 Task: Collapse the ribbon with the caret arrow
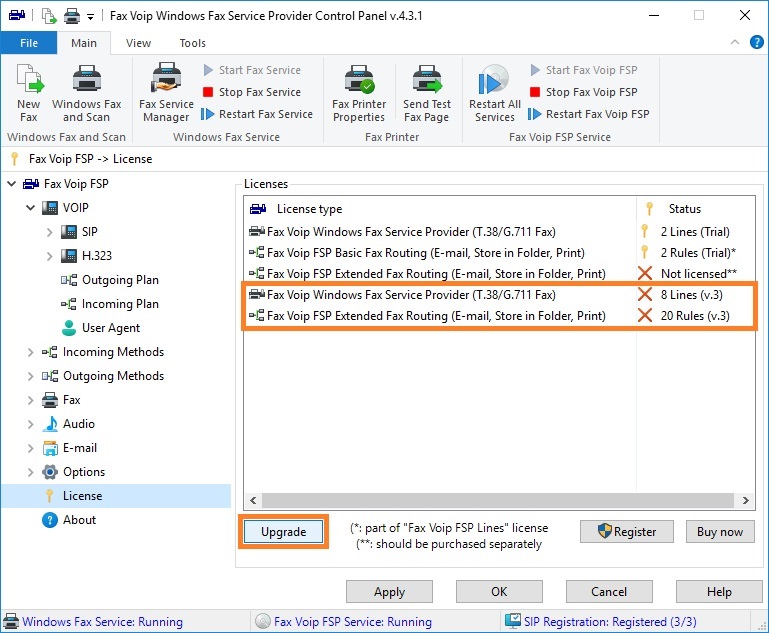735,42
